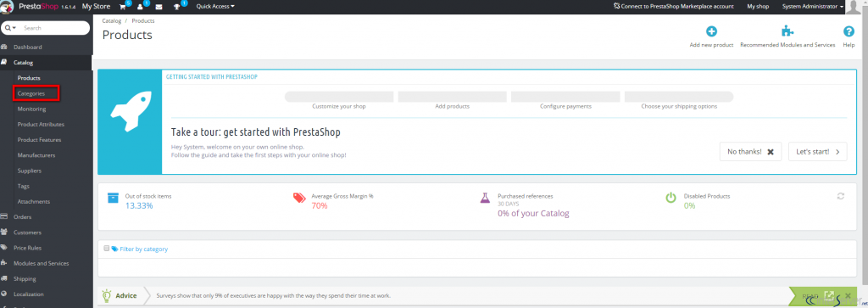Viewport: 868px width, 308px height.
Task: Close the Advice bar with the X
Action: (x=848, y=296)
